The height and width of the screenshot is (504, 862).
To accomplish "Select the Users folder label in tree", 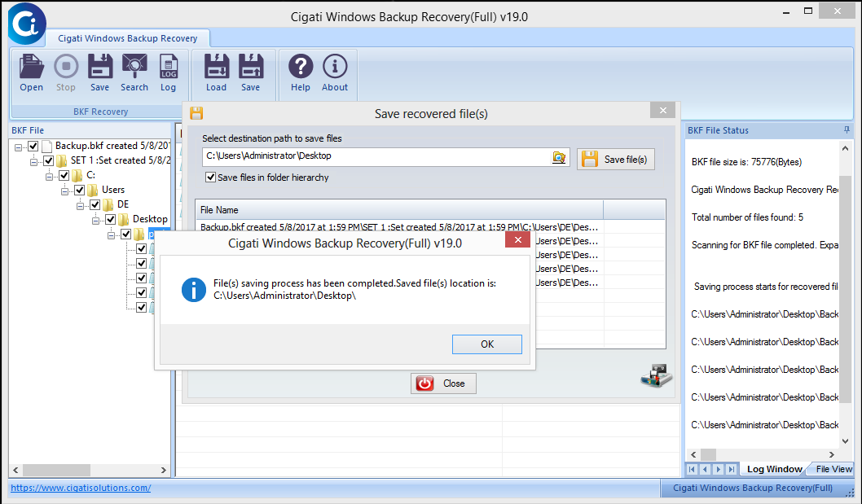I will [113, 190].
